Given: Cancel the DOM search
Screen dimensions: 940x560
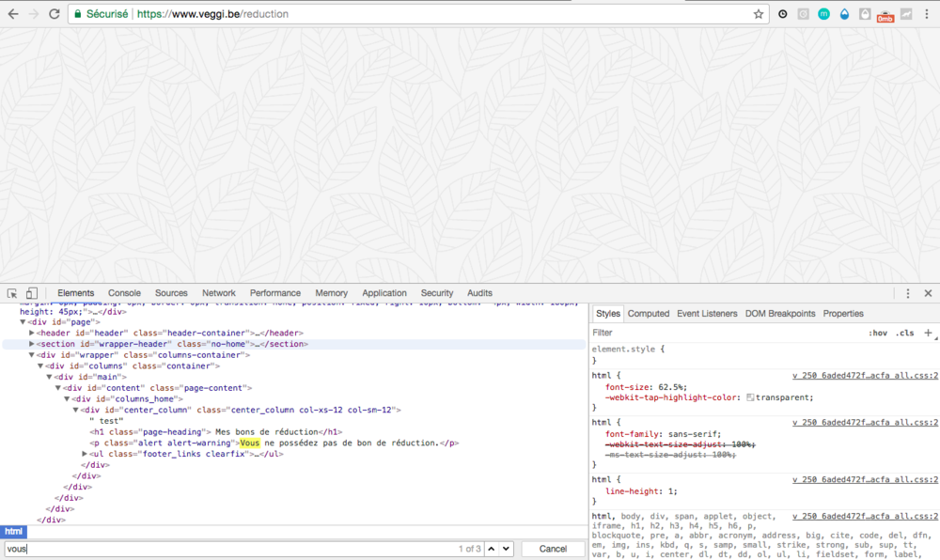Looking at the screenshot, I should (553, 549).
